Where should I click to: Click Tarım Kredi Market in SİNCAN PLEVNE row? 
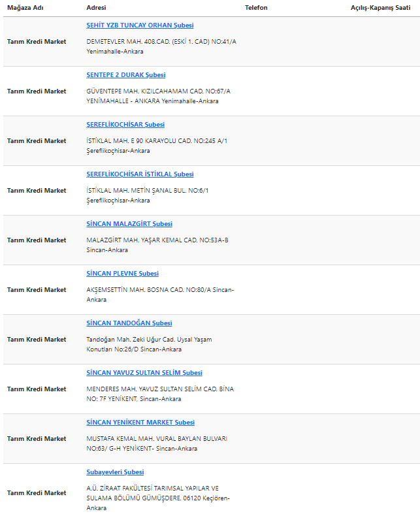[x=37, y=290]
